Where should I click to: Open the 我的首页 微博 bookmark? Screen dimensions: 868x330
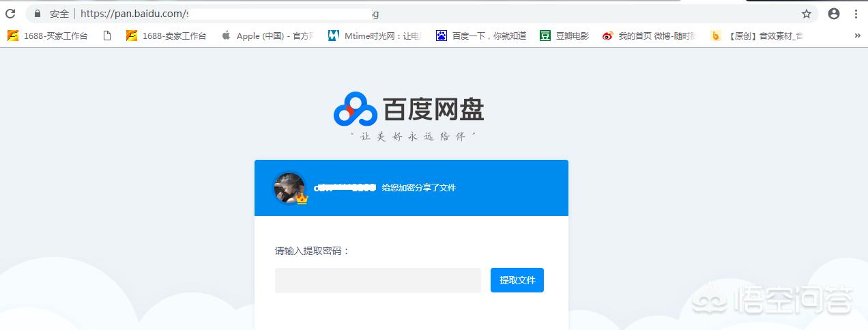pyautogui.click(x=649, y=36)
